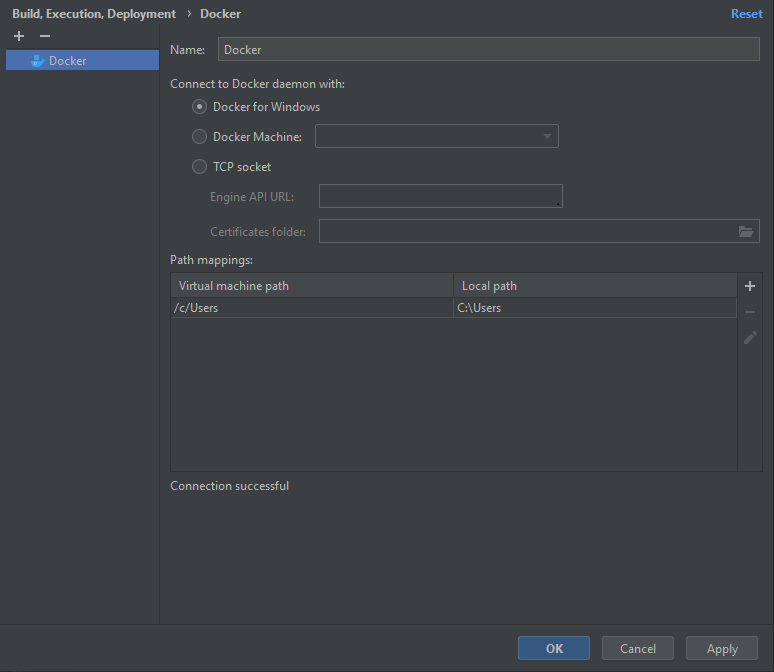Click the Cancel button
The width and height of the screenshot is (774, 672).
pos(638,648)
